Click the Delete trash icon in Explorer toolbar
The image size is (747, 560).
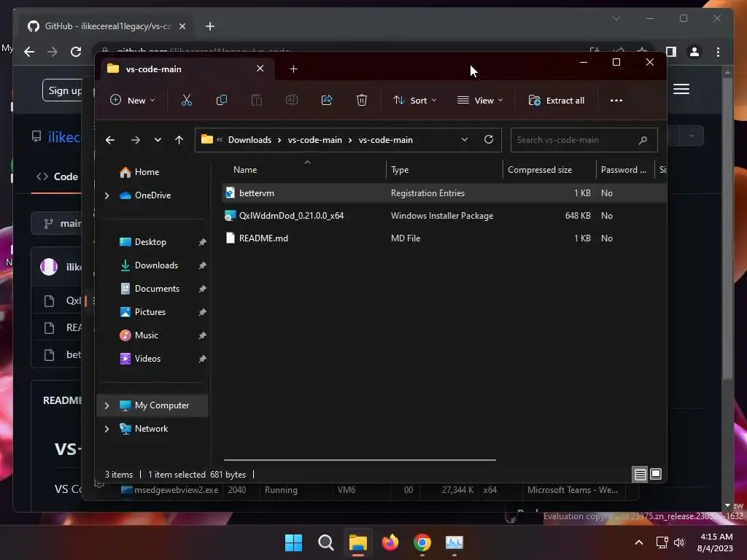362,101
